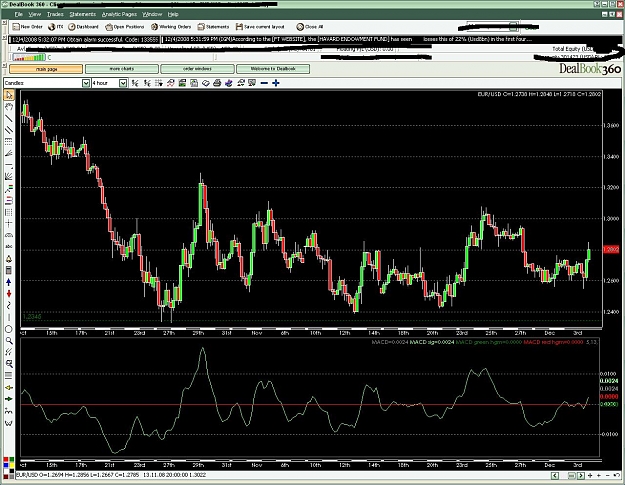The image size is (625, 485).
Task: Expand the Candles chart type dropdown
Action: point(86,83)
